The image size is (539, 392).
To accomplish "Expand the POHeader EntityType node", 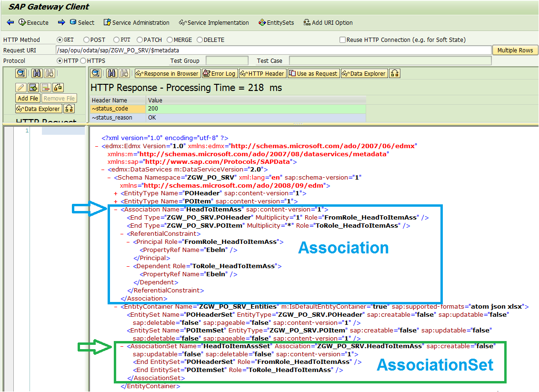I will pyautogui.click(x=116, y=193).
